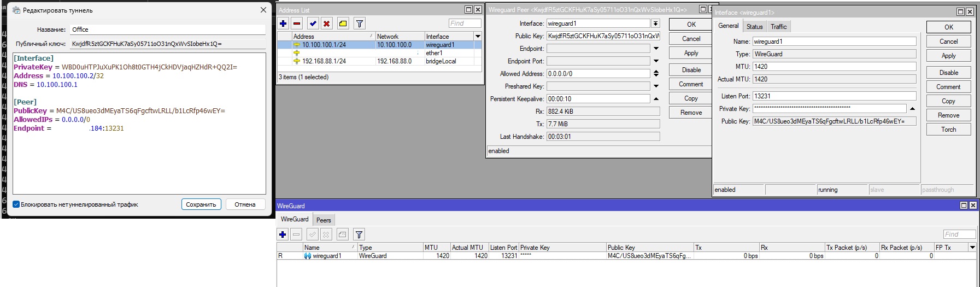The image size is (980, 287).
Task: Click Allowed Address up-down arrows
Action: click(x=656, y=74)
